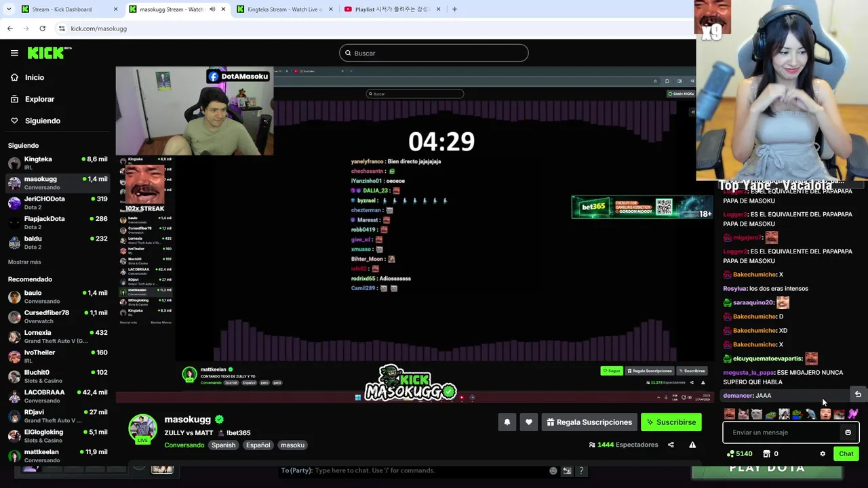868x488 pixels.
Task: Click the game chat emoji icon at bottom
Action: point(553,470)
